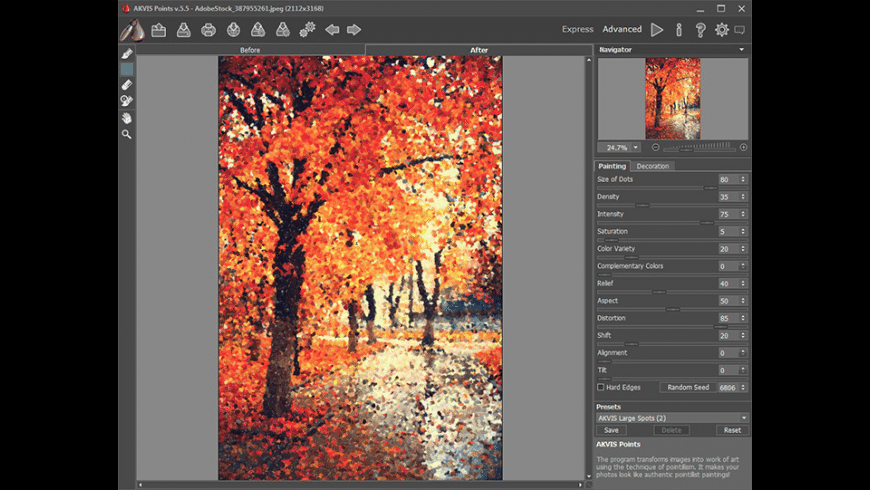Switch to the Before tab
The height and width of the screenshot is (490, 870).
click(250, 49)
